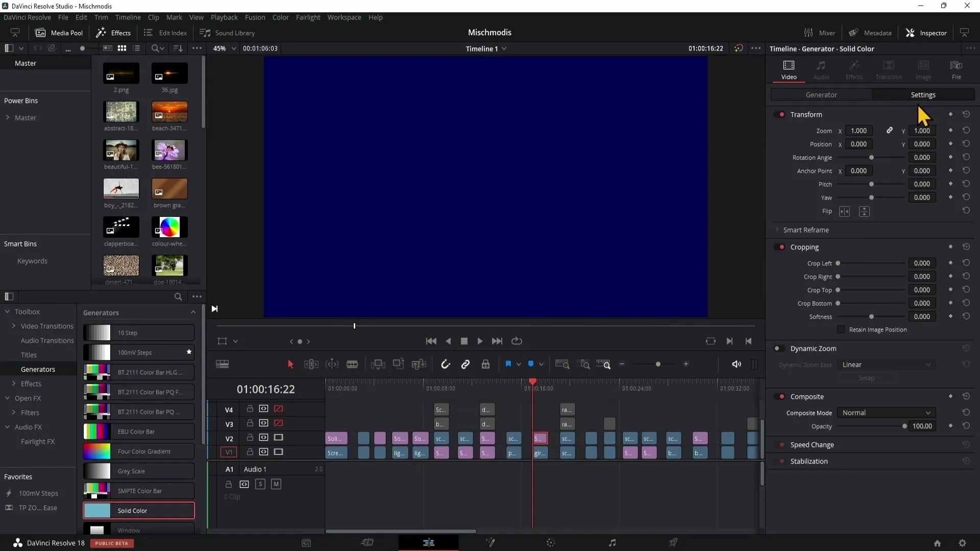The height and width of the screenshot is (551, 980).
Task: Drag the Opacity slider to adjust value
Action: click(x=904, y=425)
